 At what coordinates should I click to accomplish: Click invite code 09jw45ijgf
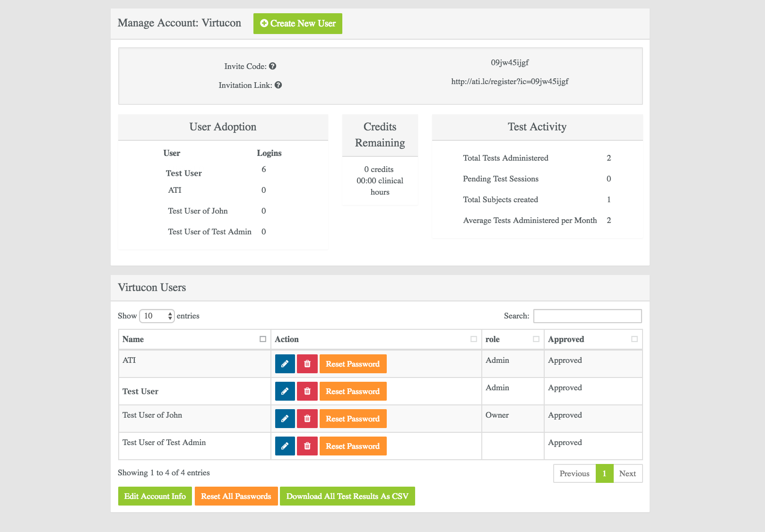[x=510, y=62]
